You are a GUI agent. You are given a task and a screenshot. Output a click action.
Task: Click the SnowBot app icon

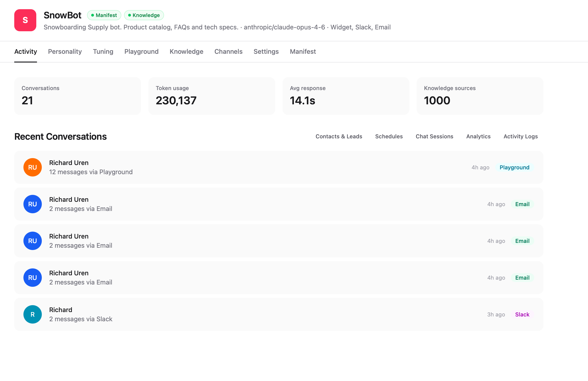[25, 20]
